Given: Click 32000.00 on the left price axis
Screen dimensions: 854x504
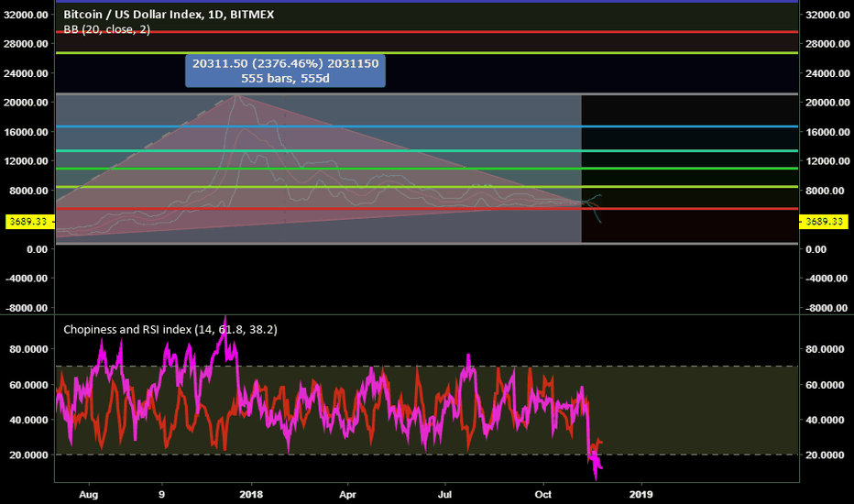Looking at the screenshot, I should click(x=26, y=15).
